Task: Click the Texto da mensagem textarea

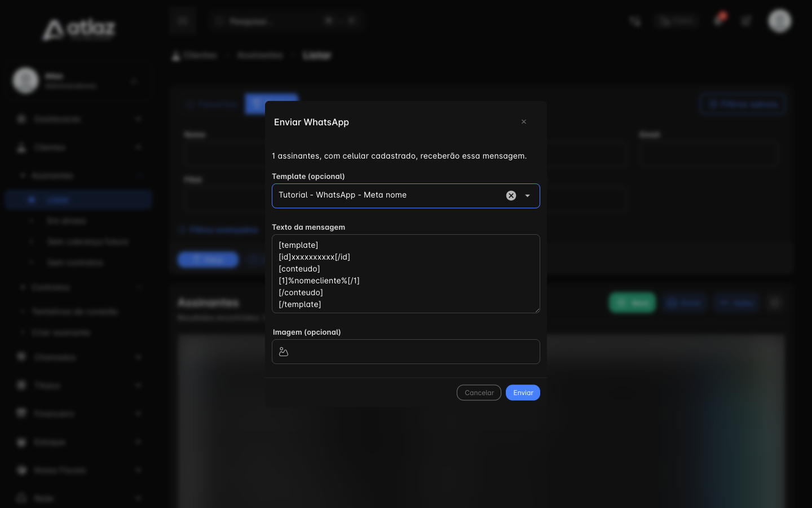Action: (406, 274)
